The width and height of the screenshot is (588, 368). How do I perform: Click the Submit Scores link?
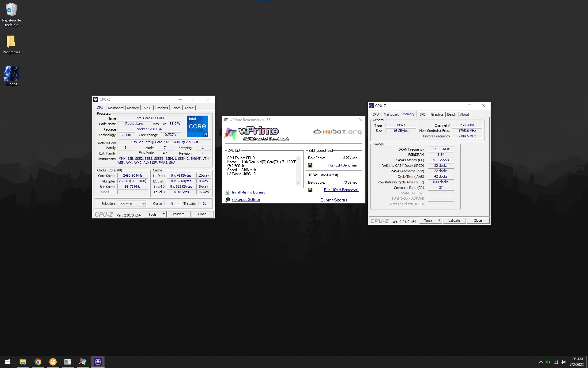[334, 200]
